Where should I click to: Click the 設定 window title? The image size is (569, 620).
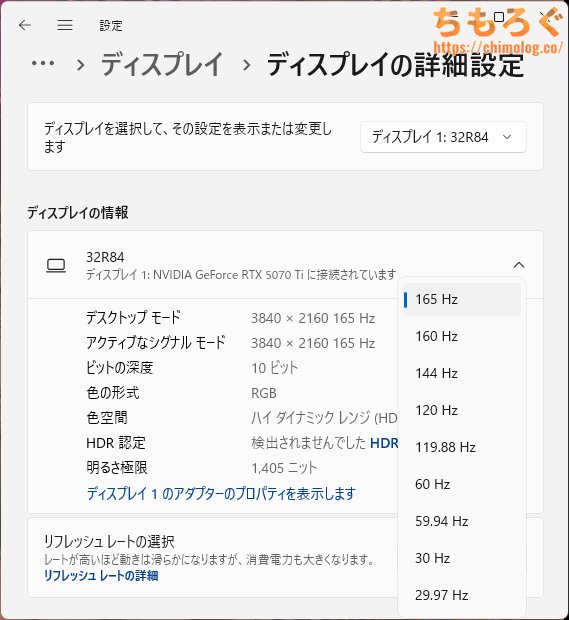click(111, 26)
